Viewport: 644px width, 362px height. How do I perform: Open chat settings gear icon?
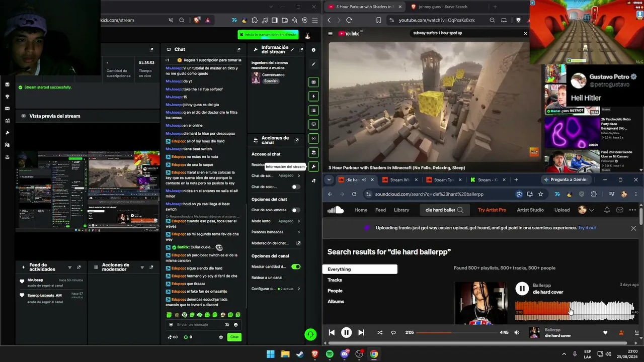tap(221, 337)
